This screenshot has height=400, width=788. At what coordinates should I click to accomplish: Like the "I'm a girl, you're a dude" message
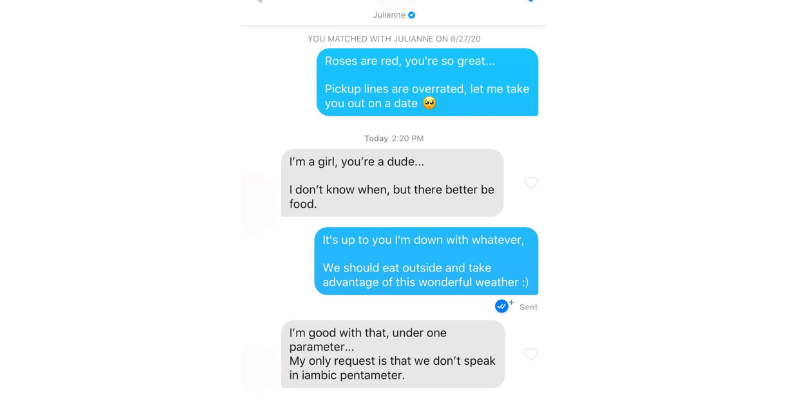pyautogui.click(x=531, y=182)
